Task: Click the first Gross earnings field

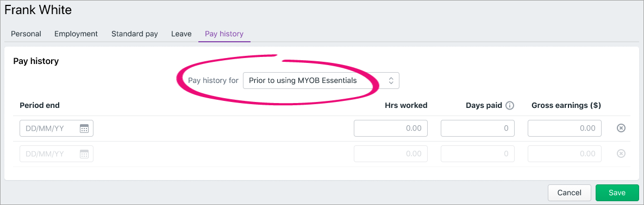Action: (x=565, y=129)
